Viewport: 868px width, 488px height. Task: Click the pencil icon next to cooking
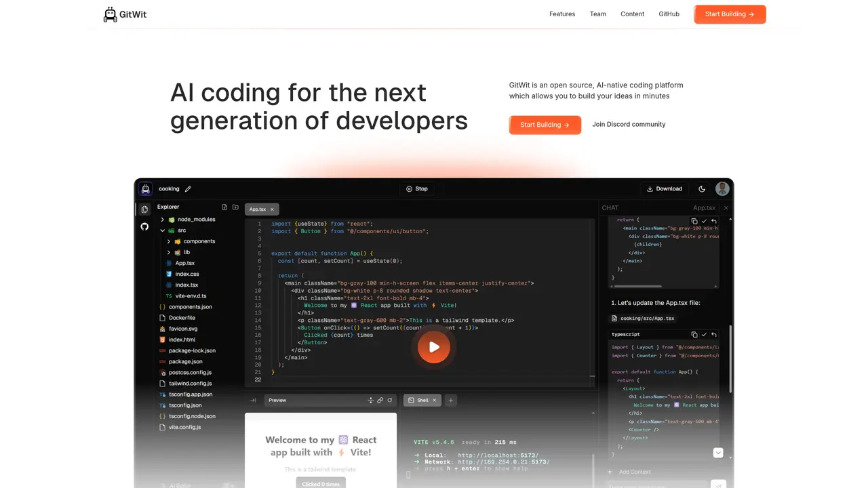pos(188,189)
